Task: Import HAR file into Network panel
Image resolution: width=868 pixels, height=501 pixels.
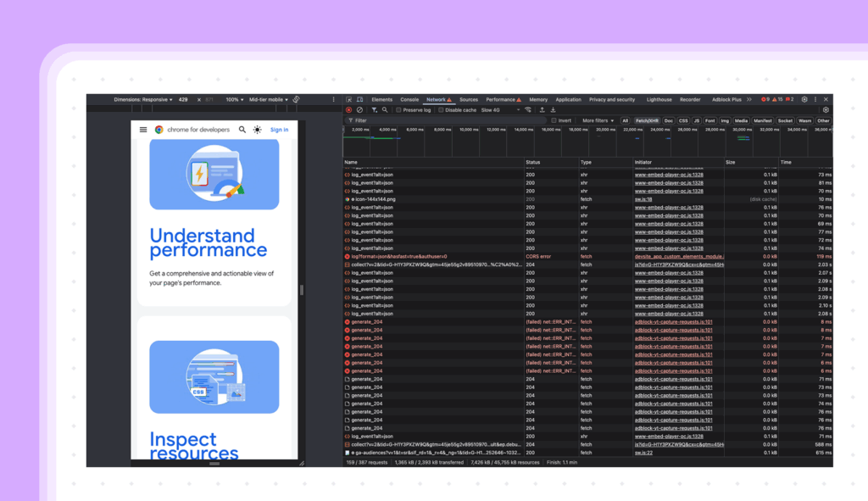Action: (542, 110)
